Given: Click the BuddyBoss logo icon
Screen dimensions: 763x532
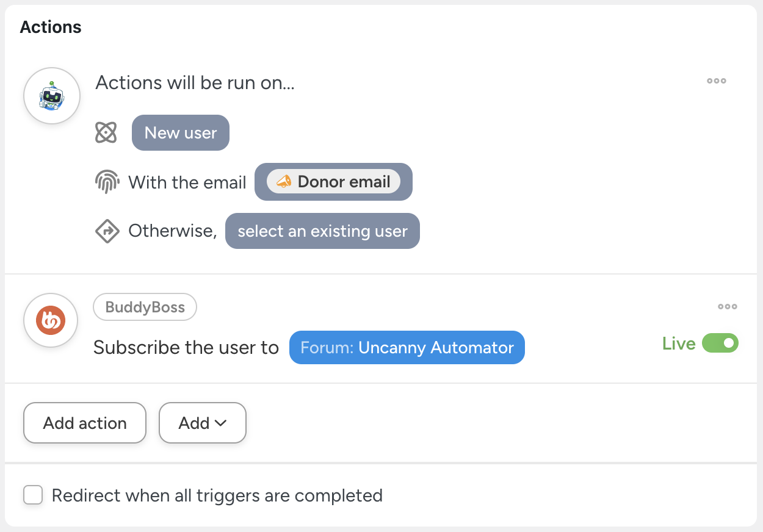Looking at the screenshot, I should (51, 321).
